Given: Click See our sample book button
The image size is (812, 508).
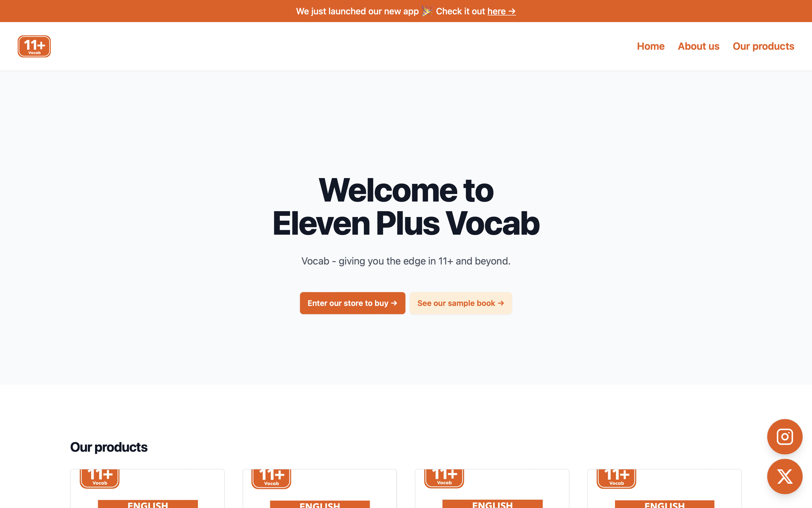Looking at the screenshot, I should [461, 303].
